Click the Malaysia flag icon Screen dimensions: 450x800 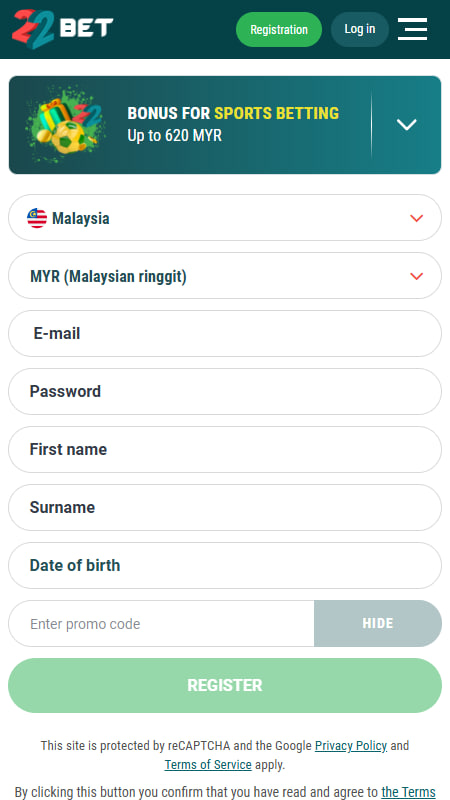click(37, 218)
